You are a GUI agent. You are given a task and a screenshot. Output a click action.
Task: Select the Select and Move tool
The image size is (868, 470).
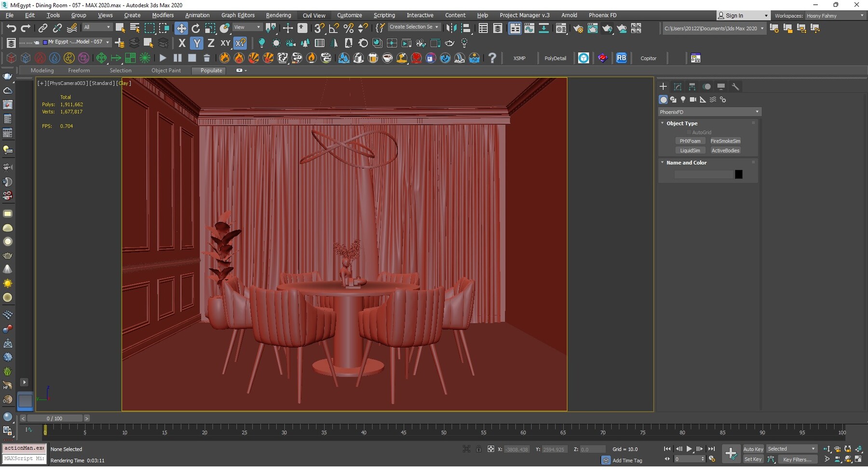182,28
